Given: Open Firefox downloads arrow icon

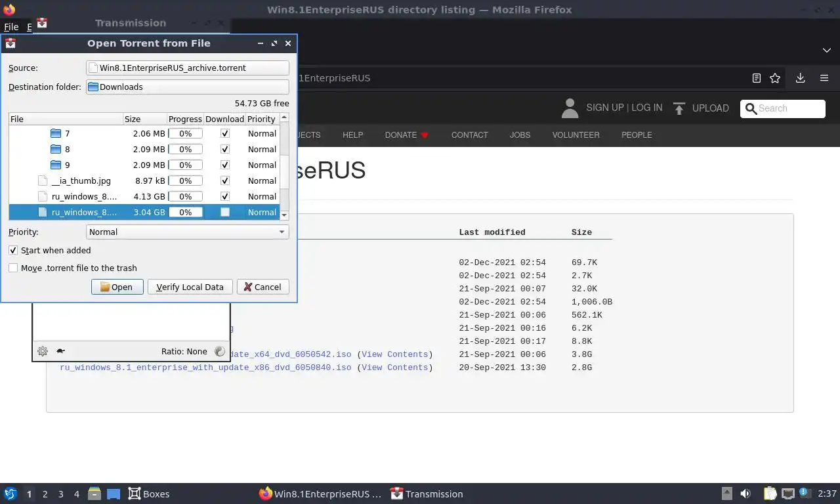Looking at the screenshot, I should 800,78.
